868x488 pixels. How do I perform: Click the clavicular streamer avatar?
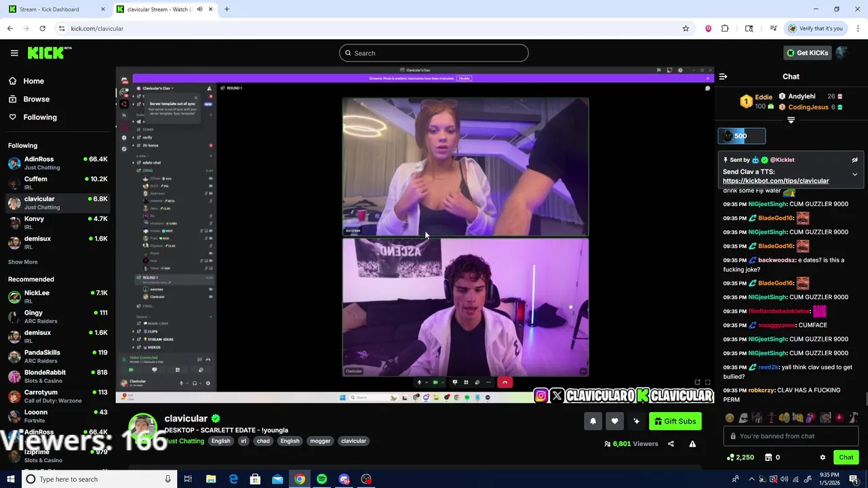pos(143,428)
